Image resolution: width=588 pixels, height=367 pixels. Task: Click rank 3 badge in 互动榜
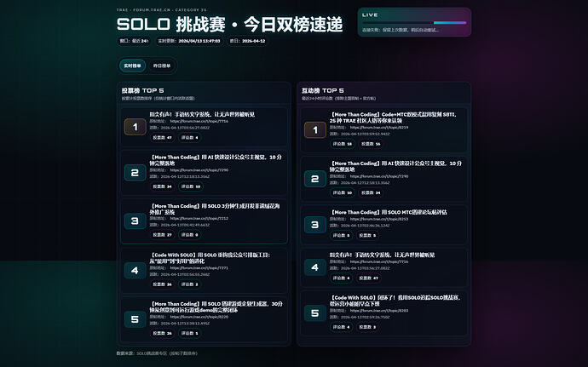[314, 225]
